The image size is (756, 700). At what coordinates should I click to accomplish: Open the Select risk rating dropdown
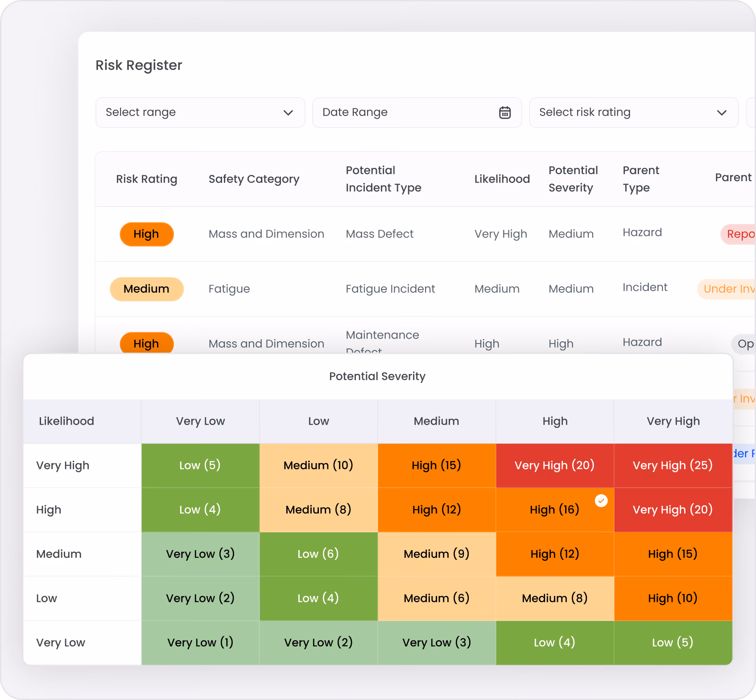(634, 112)
